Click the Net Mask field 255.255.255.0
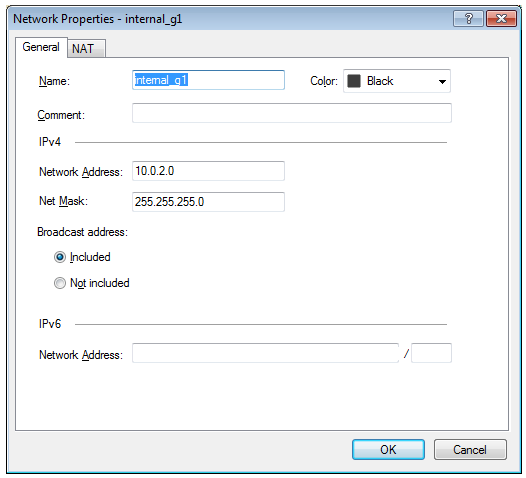This screenshot has height=478, width=526. coord(208,202)
